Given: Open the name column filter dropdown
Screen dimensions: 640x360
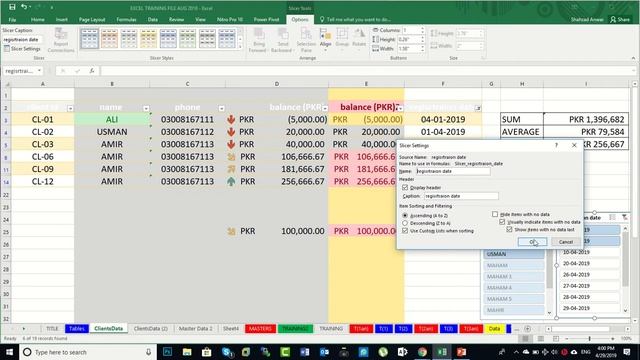Looking at the screenshot, I should click(146, 108).
